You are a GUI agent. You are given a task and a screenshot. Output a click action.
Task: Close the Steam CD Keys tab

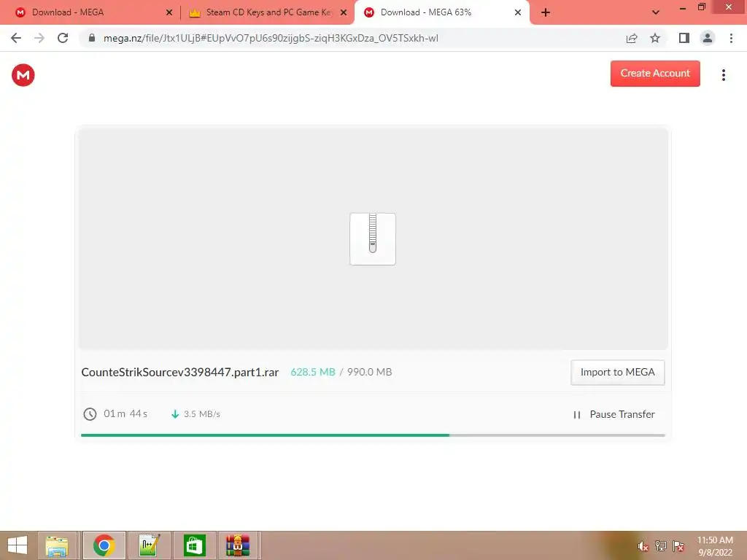(x=344, y=13)
